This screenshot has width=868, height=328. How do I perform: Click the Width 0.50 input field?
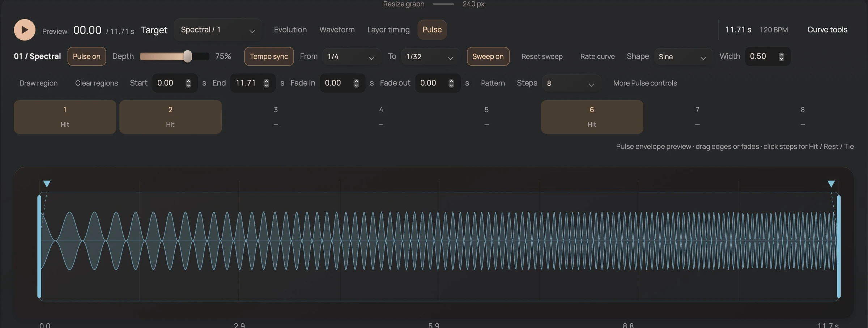pos(767,56)
